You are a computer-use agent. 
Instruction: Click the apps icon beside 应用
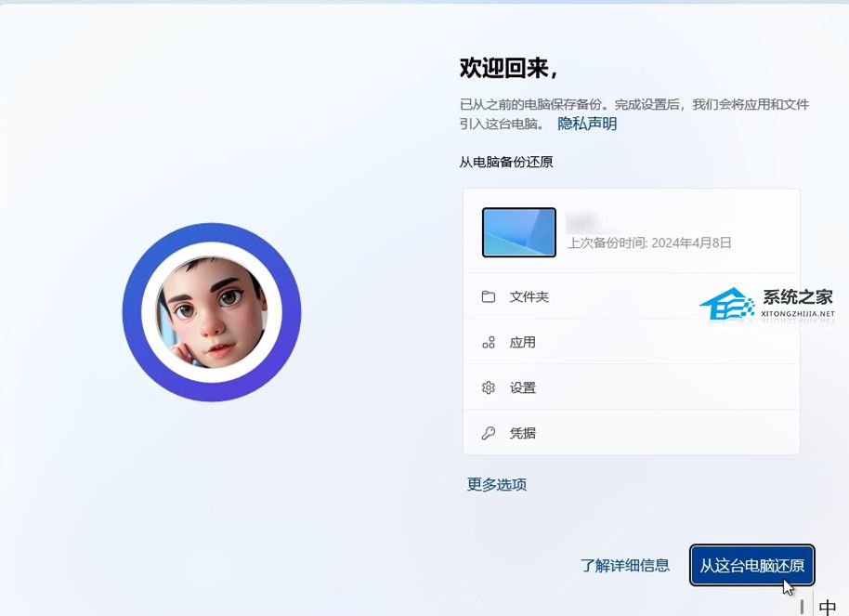[489, 342]
